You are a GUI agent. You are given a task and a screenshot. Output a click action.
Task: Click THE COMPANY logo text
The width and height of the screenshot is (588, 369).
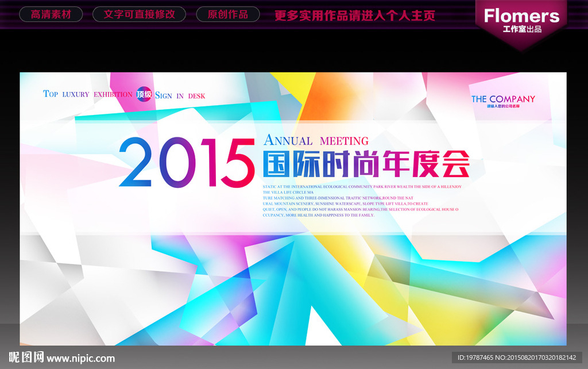(503, 99)
